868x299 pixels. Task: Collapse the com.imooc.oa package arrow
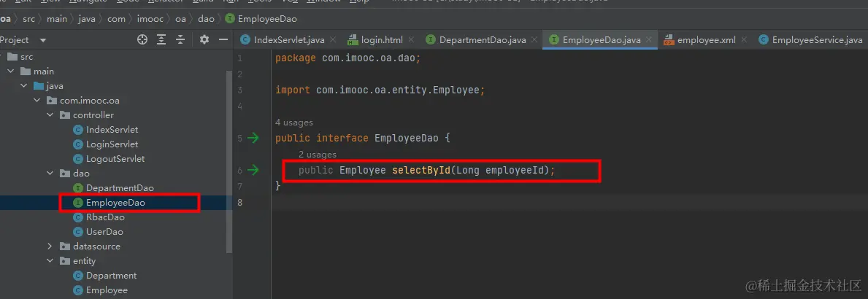tap(37, 101)
